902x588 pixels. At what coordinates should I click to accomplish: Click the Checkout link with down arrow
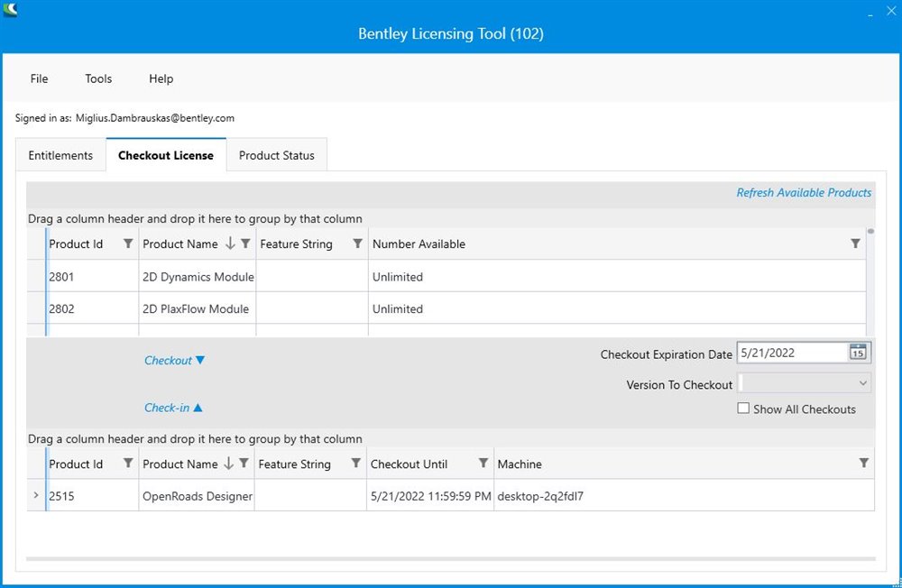[x=174, y=360]
